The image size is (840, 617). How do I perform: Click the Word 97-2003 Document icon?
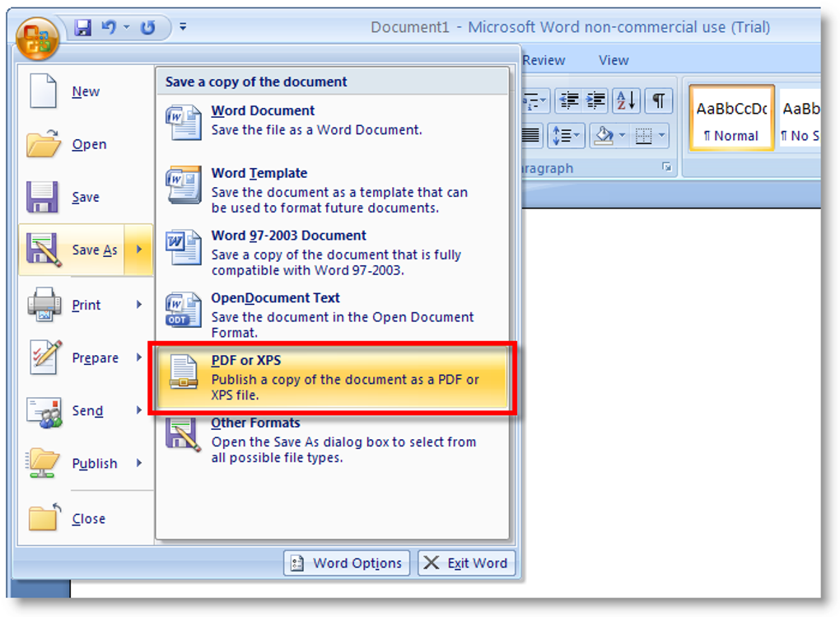point(183,247)
